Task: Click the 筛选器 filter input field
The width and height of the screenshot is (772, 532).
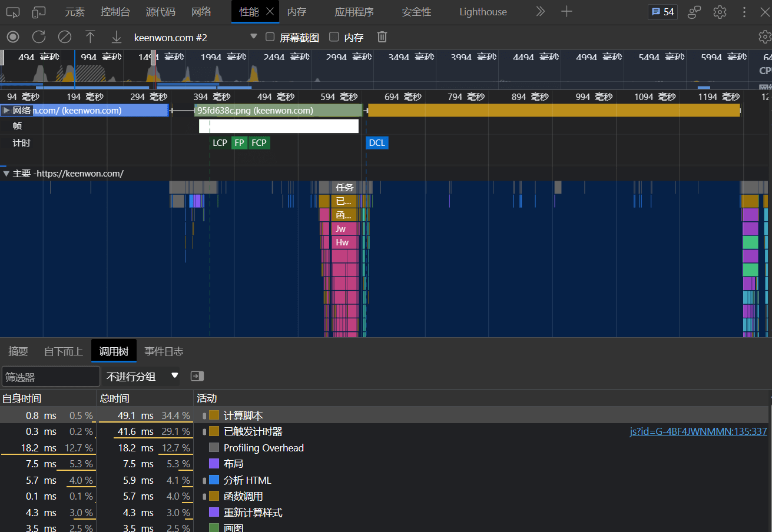Action: coord(51,377)
